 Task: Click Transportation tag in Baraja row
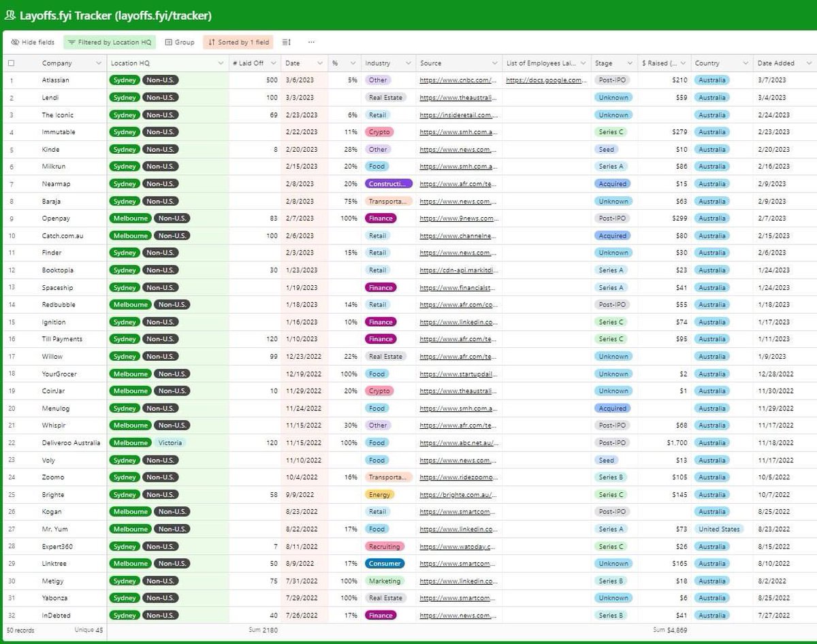tap(389, 202)
